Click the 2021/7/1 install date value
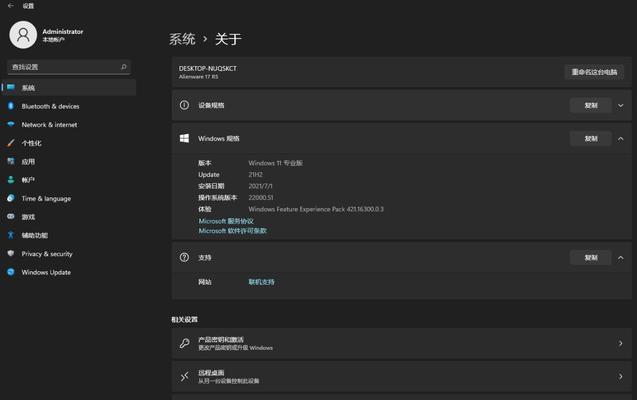This screenshot has width=637, height=400. click(x=260, y=186)
